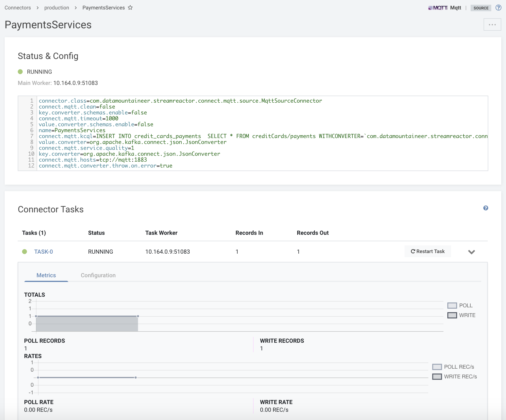Viewport: 506px width, 420px height.
Task: Click the Rates chart end data point
Action: (x=136, y=378)
